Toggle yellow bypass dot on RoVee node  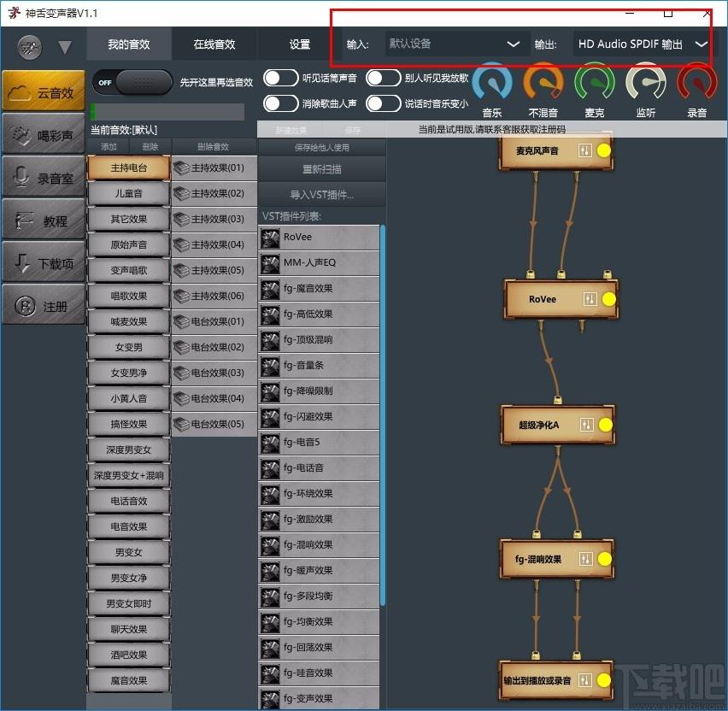tap(608, 299)
